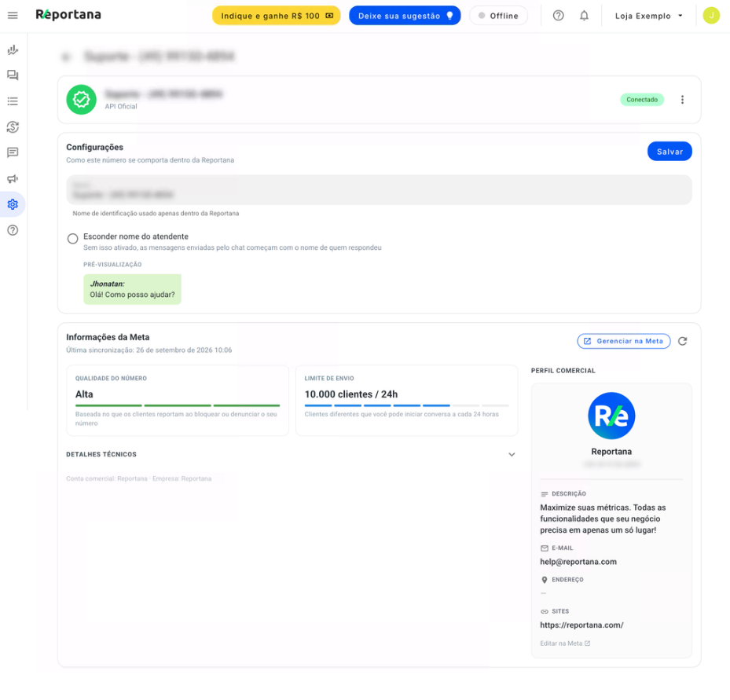Click the user avatar J

[x=711, y=16]
